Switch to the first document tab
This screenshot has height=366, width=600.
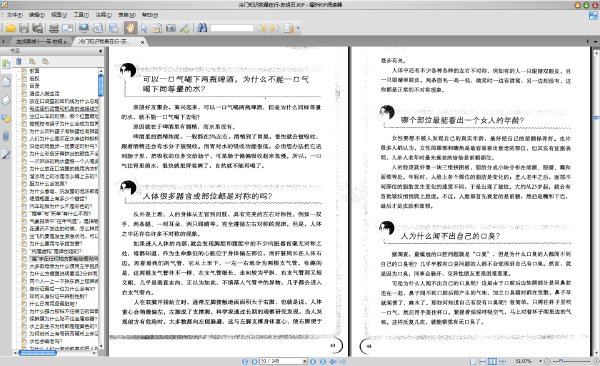click(x=41, y=41)
